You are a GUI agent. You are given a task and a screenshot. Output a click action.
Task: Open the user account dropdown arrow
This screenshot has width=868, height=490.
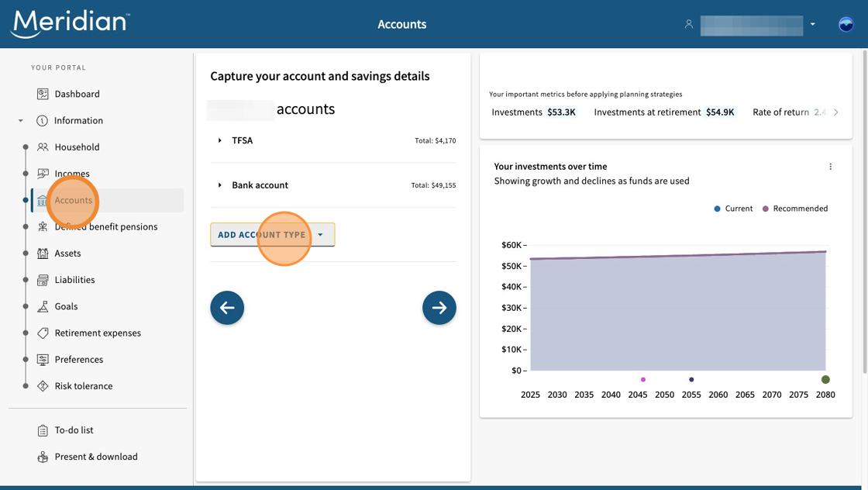tap(813, 24)
